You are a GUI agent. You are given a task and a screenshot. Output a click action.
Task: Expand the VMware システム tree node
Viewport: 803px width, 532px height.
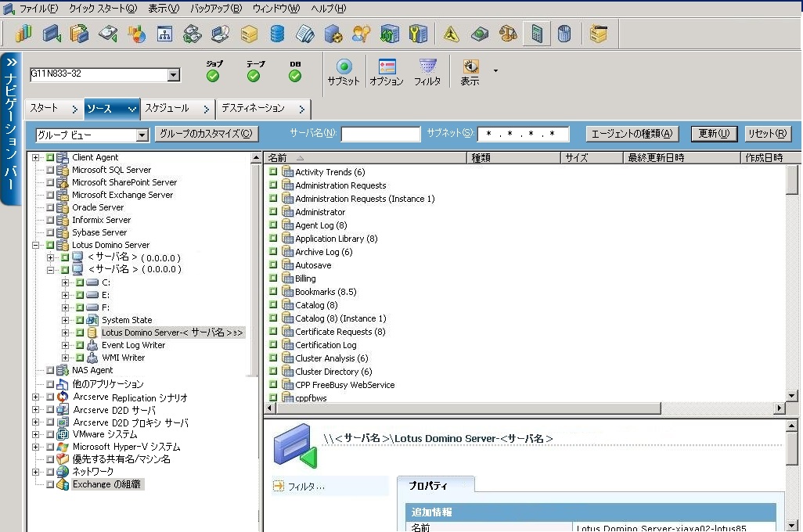pyautogui.click(x=36, y=434)
